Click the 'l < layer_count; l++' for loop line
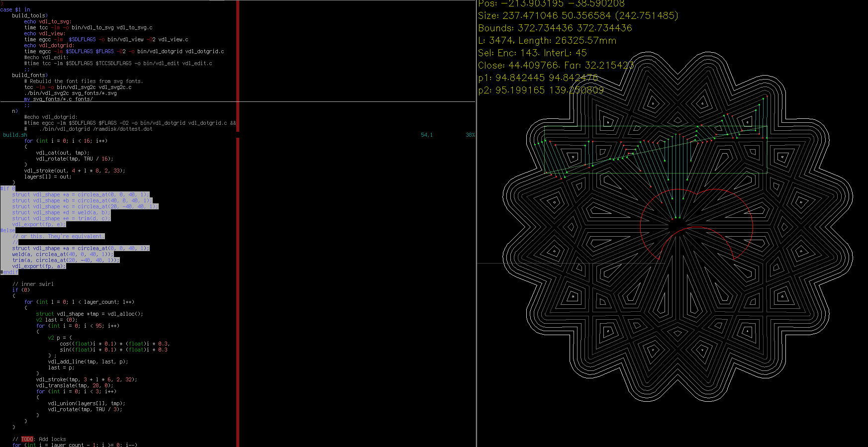 point(80,302)
